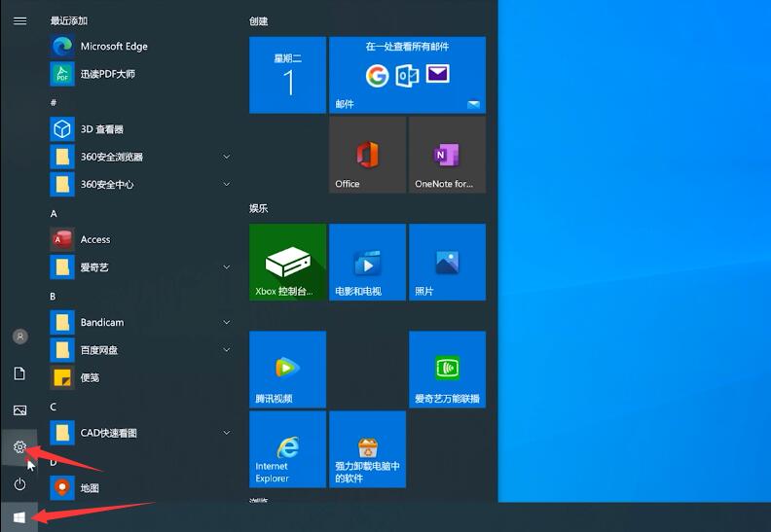Open the Internet Explorer tile
Screen dimensions: 771x532
(287, 449)
